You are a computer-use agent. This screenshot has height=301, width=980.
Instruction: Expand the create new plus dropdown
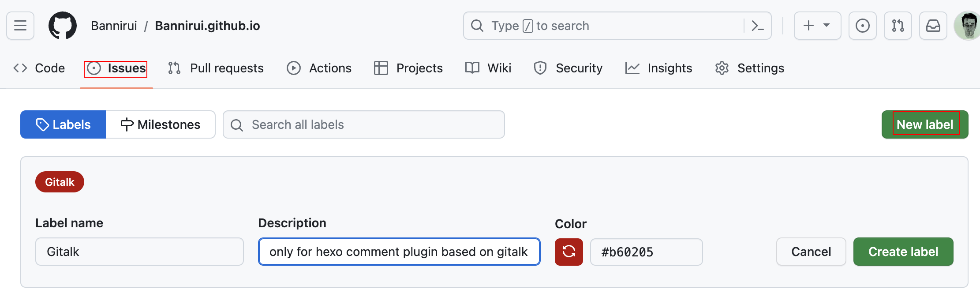pyautogui.click(x=817, y=26)
